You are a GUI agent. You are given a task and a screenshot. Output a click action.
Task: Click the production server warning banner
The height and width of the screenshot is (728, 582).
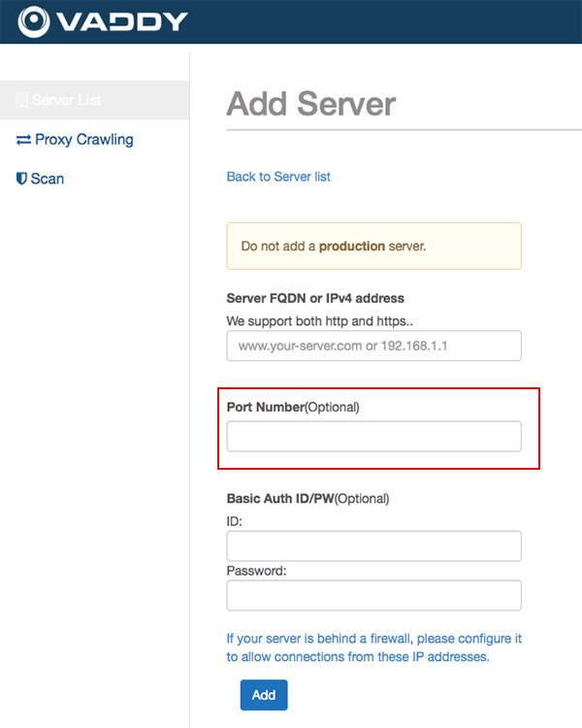pyautogui.click(x=373, y=247)
